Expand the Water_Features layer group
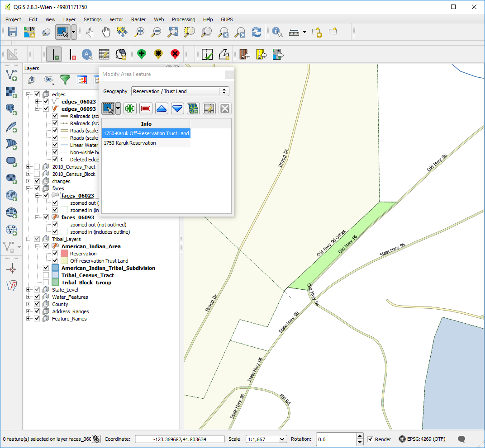Screen dimensions: 485x448 [29, 297]
